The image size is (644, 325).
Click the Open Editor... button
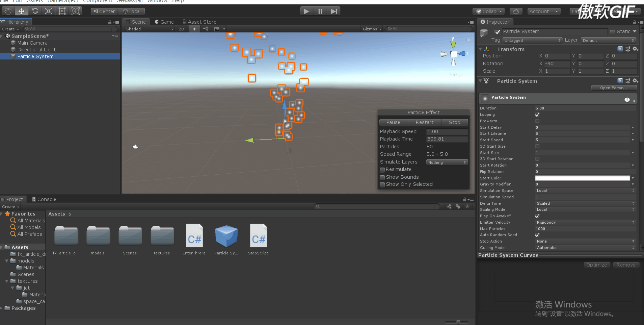[x=614, y=88]
